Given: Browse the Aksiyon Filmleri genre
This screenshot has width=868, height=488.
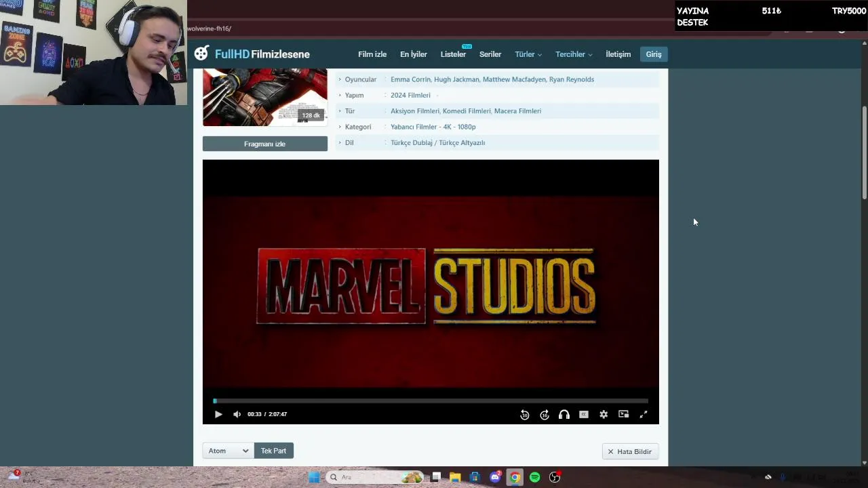Looking at the screenshot, I should tap(415, 111).
